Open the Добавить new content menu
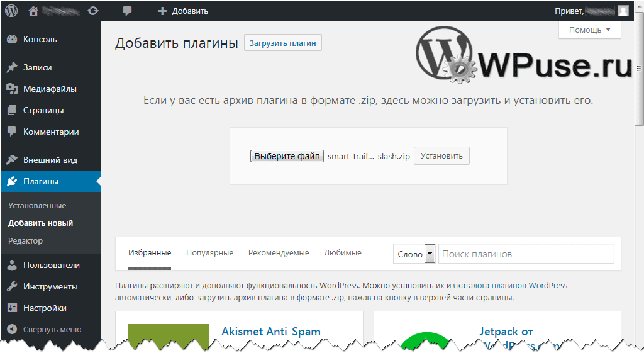 click(183, 11)
